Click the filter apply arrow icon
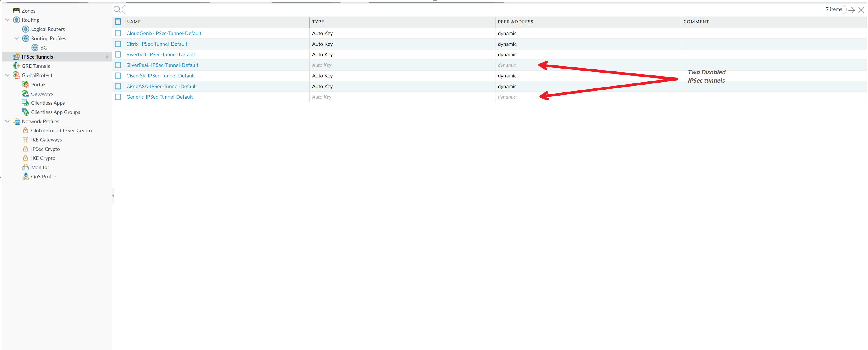 [851, 10]
